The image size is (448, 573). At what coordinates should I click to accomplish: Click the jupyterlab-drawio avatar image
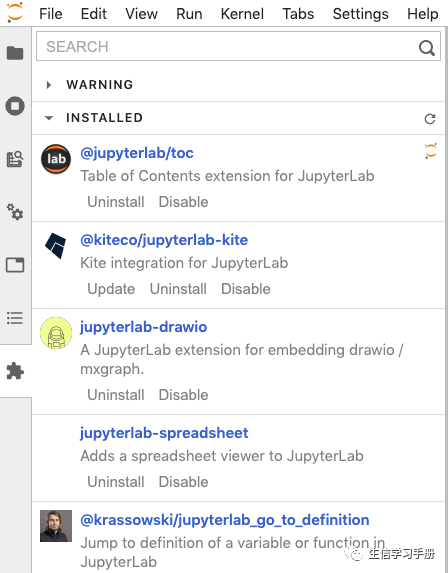[56, 333]
